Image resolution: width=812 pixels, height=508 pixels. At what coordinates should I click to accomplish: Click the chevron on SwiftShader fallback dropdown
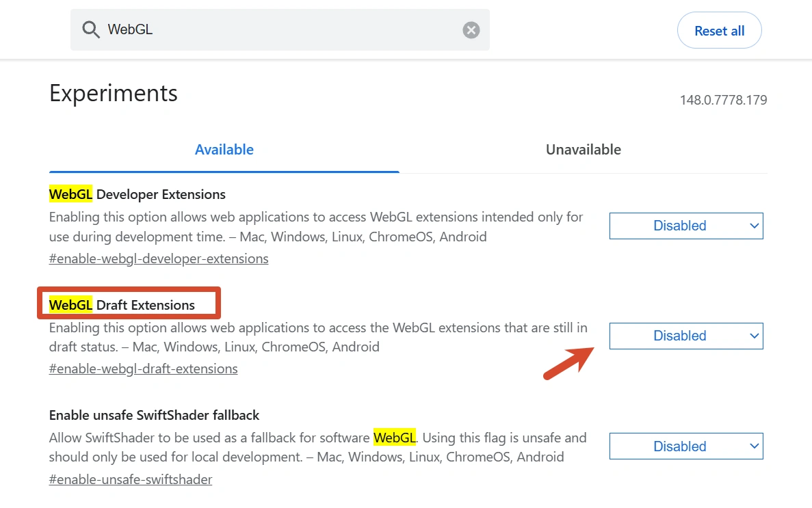click(x=754, y=446)
